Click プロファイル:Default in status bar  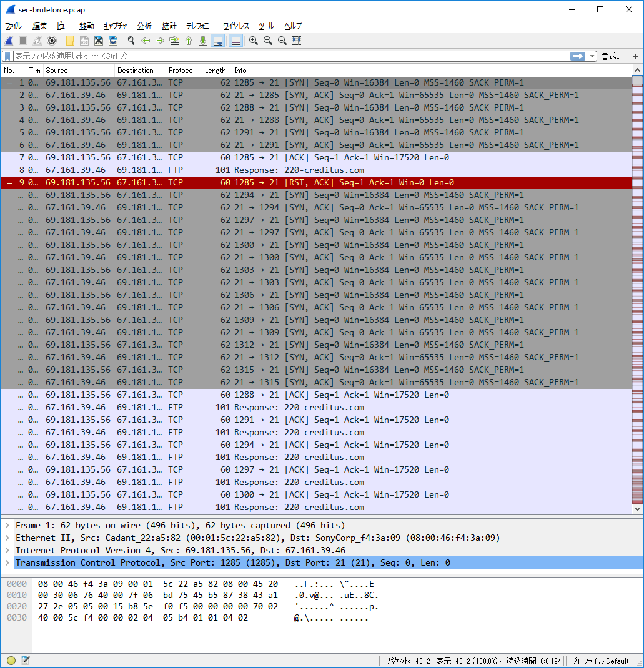click(x=600, y=661)
